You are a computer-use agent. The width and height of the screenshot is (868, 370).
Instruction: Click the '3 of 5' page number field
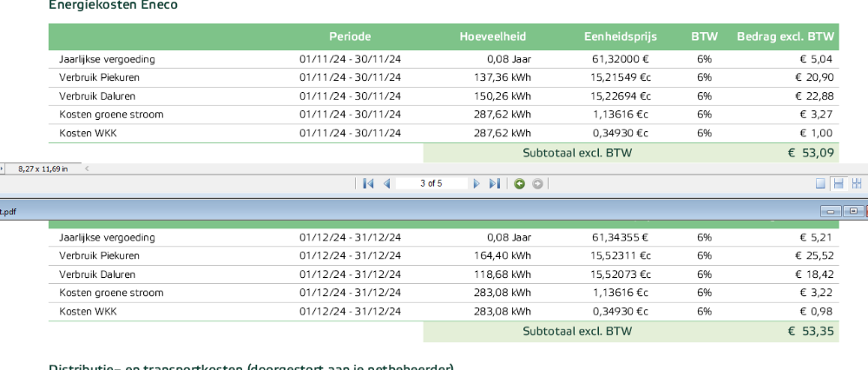431,183
